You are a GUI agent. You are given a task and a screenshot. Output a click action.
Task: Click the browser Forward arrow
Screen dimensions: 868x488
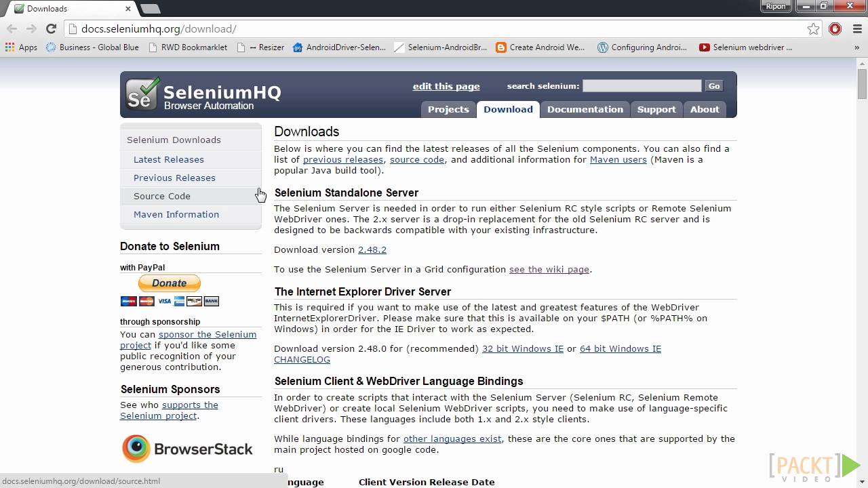click(x=31, y=28)
